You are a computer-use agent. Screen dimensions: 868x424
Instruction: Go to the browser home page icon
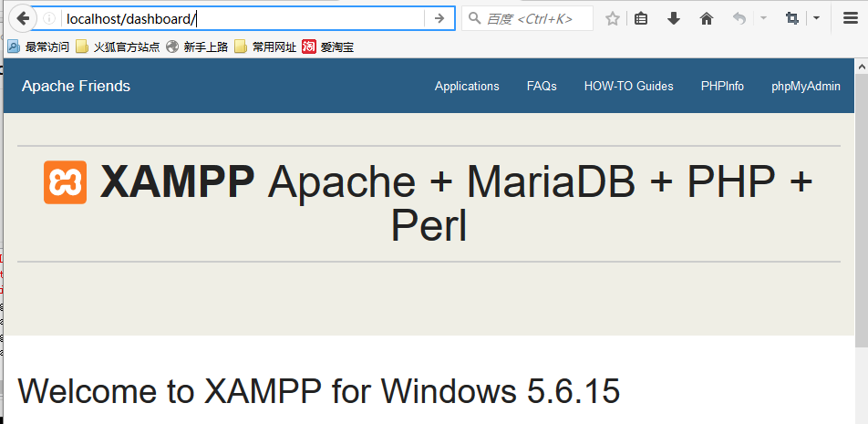[x=707, y=18]
